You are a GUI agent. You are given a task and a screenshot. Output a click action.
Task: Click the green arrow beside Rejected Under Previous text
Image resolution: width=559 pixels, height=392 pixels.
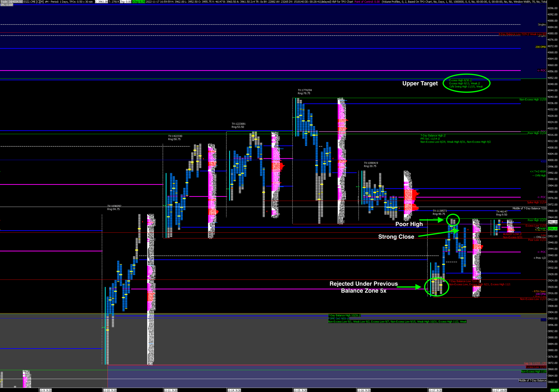[x=409, y=287]
